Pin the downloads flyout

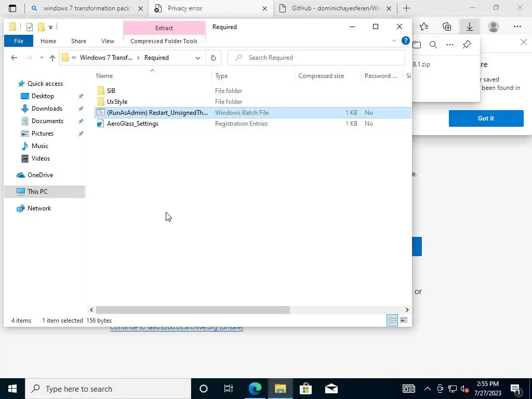click(x=467, y=45)
